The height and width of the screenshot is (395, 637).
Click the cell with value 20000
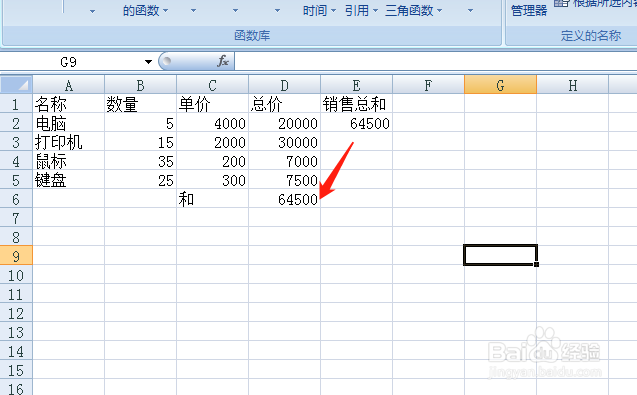(284, 123)
